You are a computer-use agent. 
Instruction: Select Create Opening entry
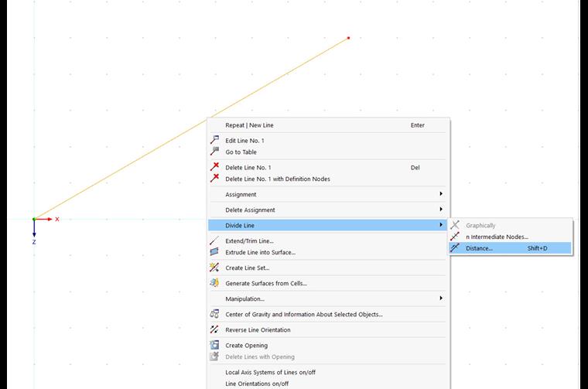[x=329, y=346]
